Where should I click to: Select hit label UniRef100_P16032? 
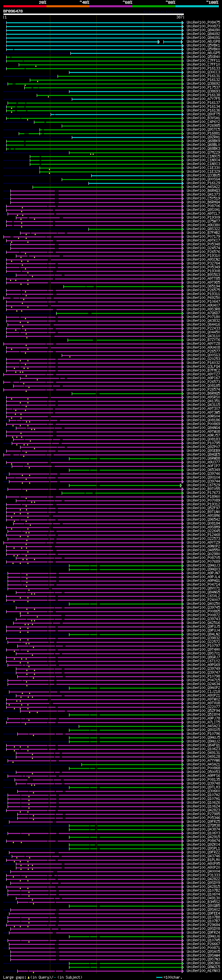tap(203, 363)
